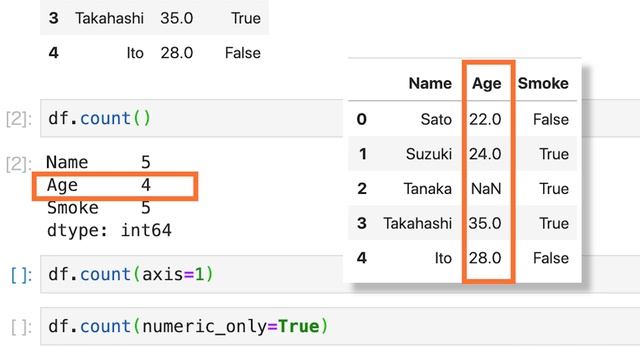Click index 2 in the popup table

(x=362, y=189)
